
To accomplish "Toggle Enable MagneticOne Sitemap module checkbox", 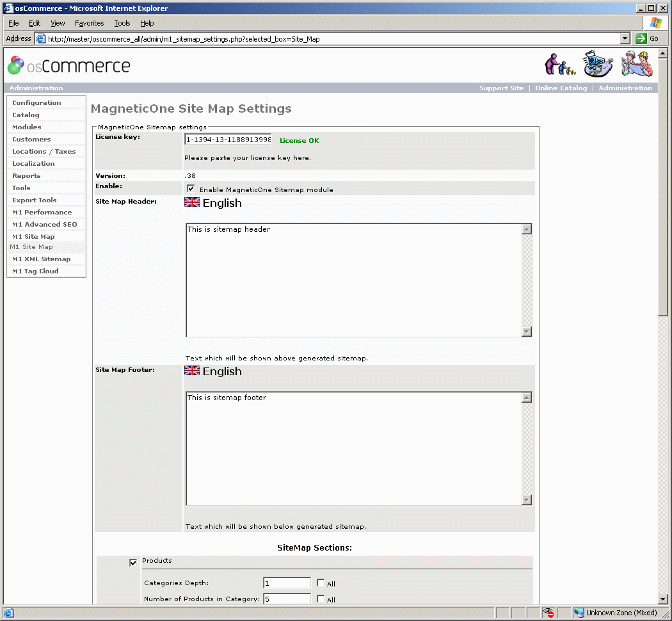I will 191,189.
